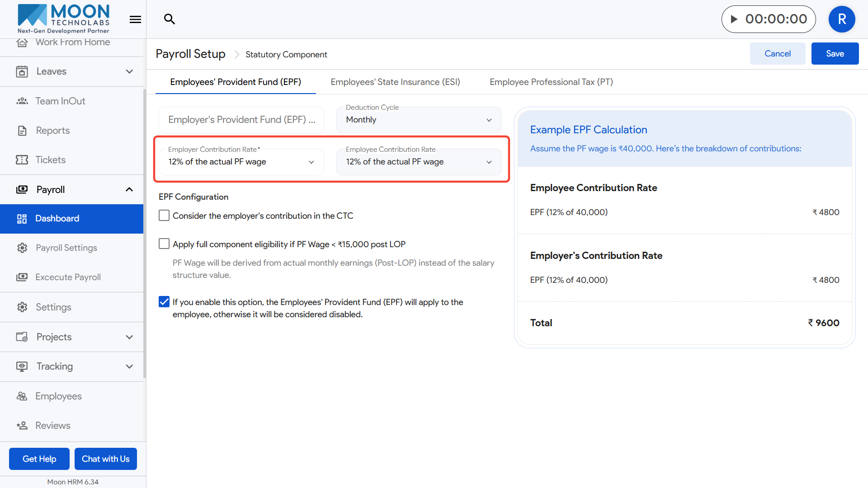868x488 pixels.
Task: Switch to Employee Professional Tax (PT) tab
Action: pos(551,82)
